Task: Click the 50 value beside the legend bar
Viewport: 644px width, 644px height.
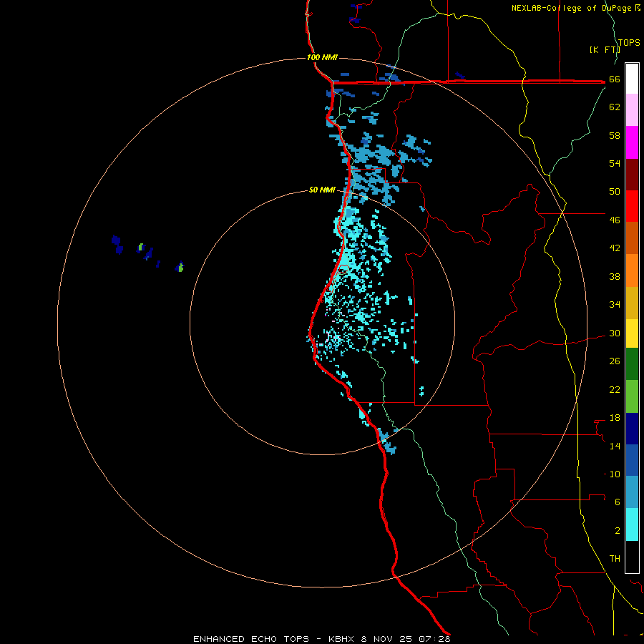Action: pos(615,191)
